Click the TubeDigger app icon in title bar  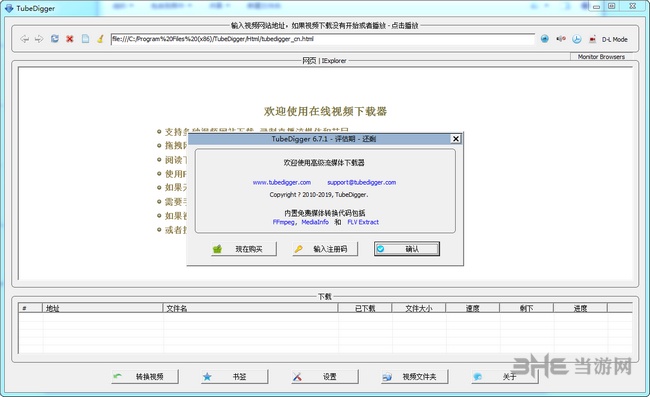pyautogui.click(x=9, y=8)
